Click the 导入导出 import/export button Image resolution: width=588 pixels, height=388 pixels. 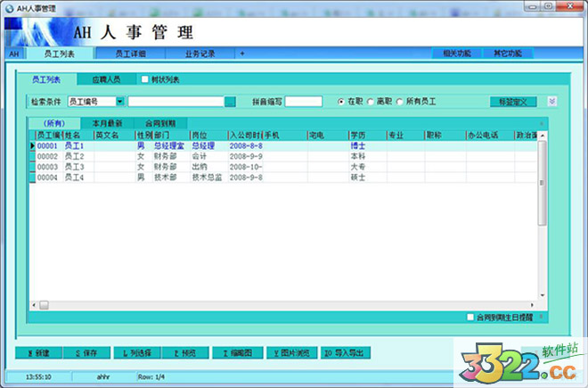(x=344, y=353)
